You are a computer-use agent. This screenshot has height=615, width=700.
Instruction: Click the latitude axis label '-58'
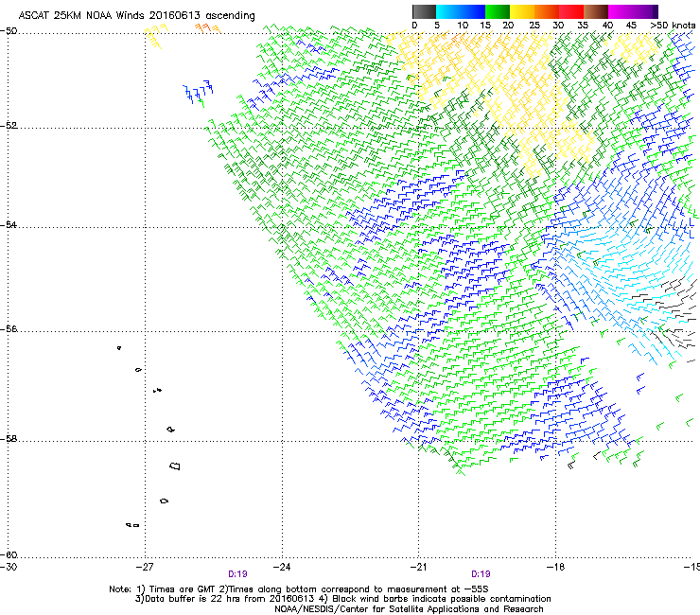point(9,439)
